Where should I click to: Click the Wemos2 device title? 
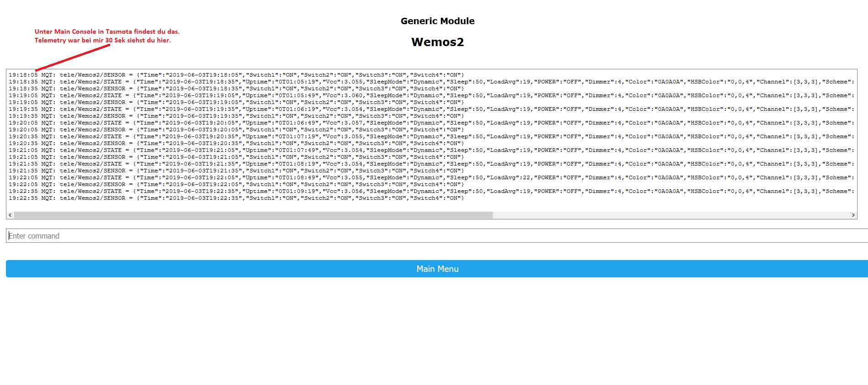point(438,42)
